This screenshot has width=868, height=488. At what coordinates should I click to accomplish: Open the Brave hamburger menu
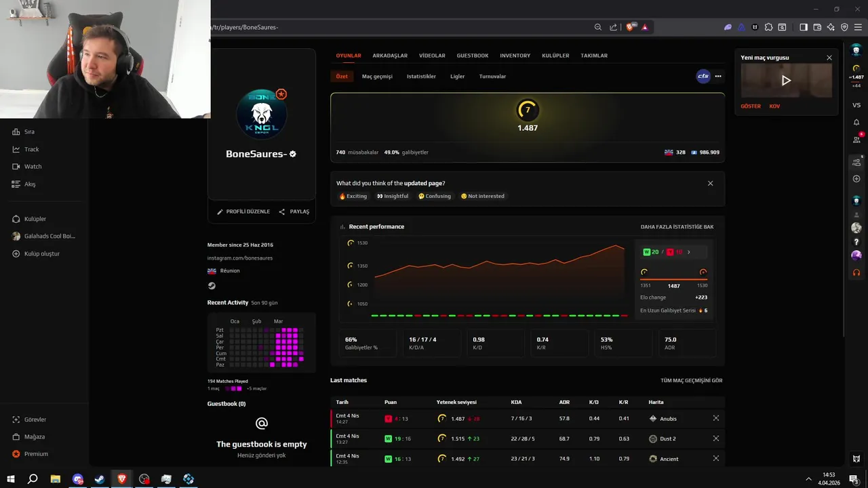859,27
